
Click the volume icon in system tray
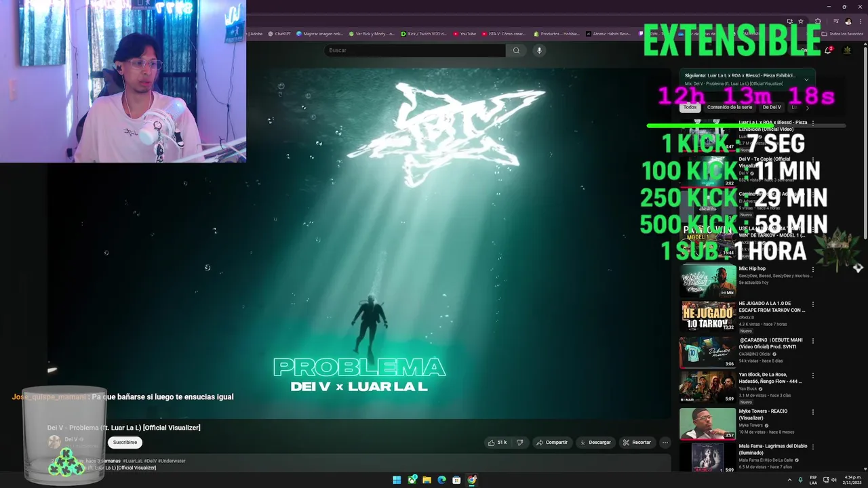(834, 480)
